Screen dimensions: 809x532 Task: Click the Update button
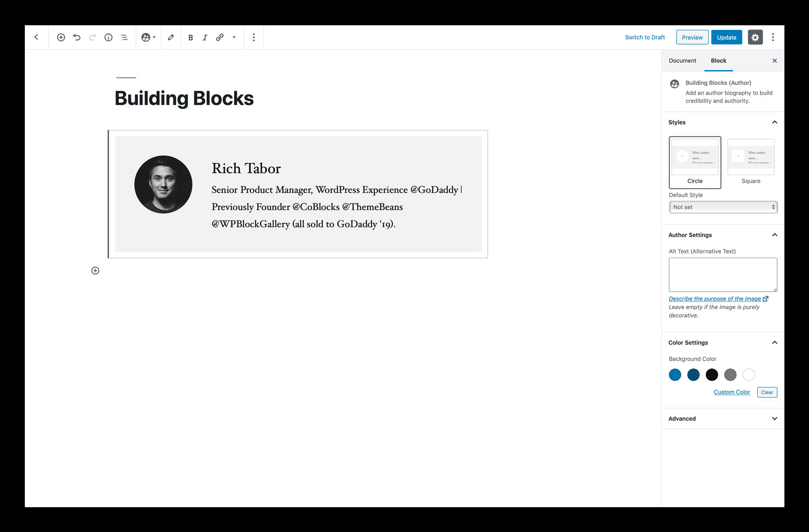[x=726, y=37]
